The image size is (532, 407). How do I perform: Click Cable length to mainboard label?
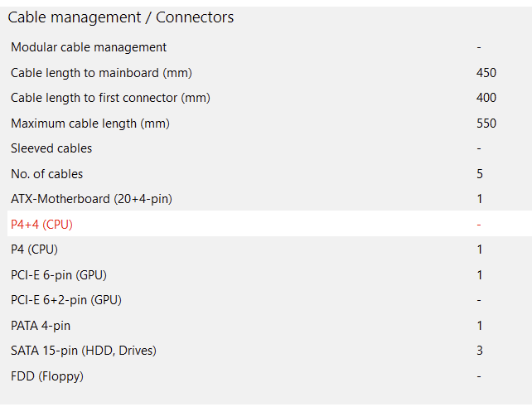pos(101,73)
